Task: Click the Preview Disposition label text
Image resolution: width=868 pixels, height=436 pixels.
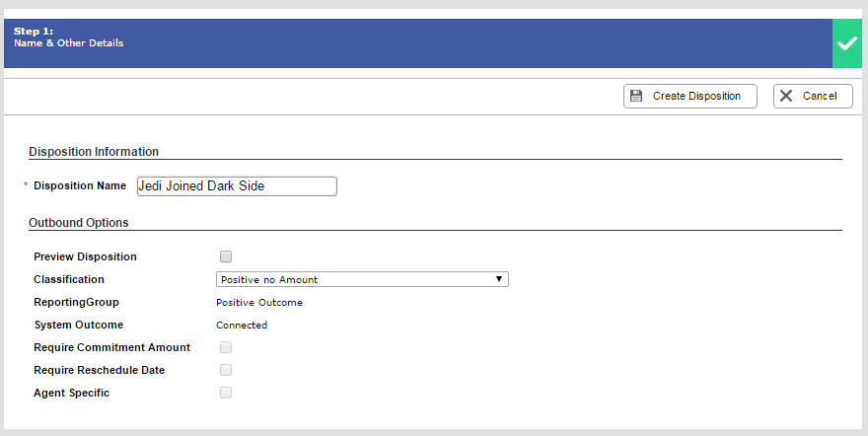Action: pyautogui.click(x=85, y=256)
